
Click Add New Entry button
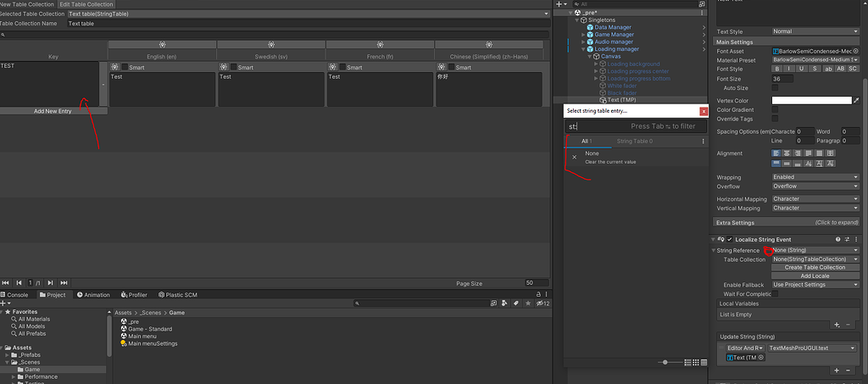pyautogui.click(x=53, y=111)
